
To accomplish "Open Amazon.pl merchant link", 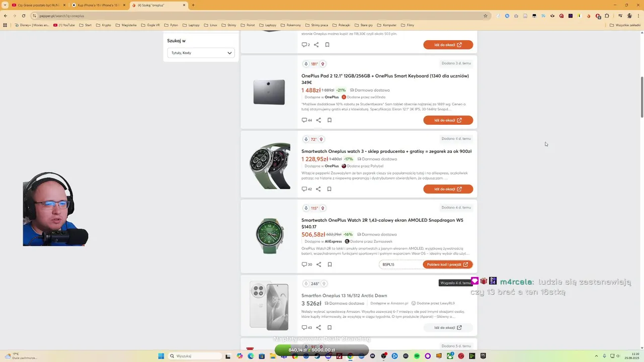I will [399, 303].
